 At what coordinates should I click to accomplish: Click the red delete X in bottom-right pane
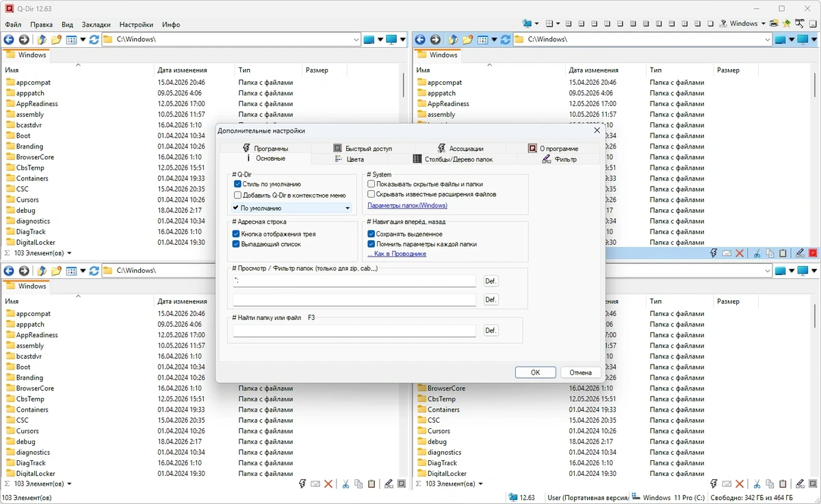coord(740,483)
